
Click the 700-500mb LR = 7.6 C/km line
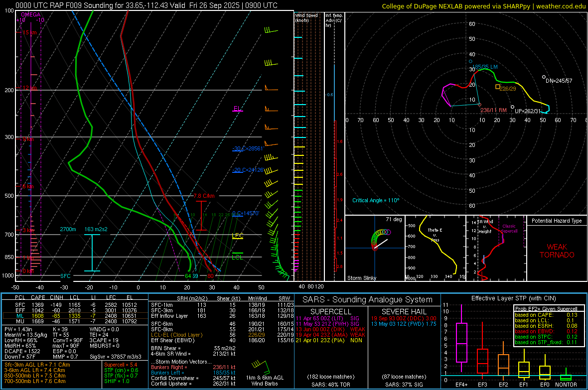(35, 381)
